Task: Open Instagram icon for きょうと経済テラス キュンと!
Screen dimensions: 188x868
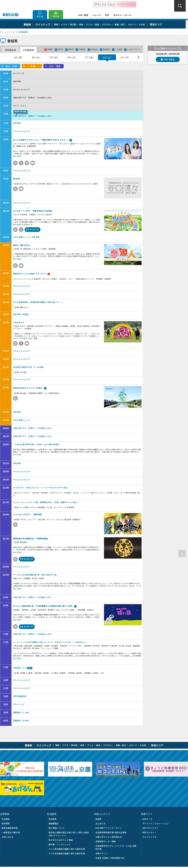Action: coord(27,163)
